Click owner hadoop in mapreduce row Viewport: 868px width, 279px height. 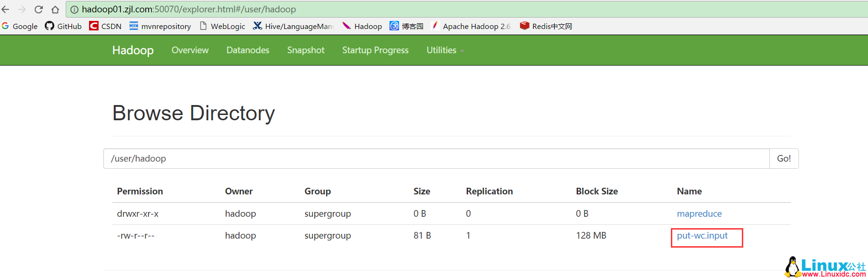(x=240, y=213)
